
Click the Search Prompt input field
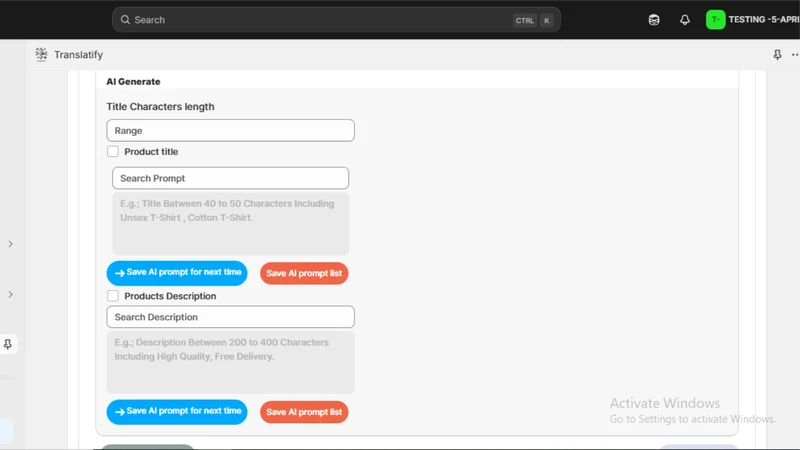click(x=231, y=178)
